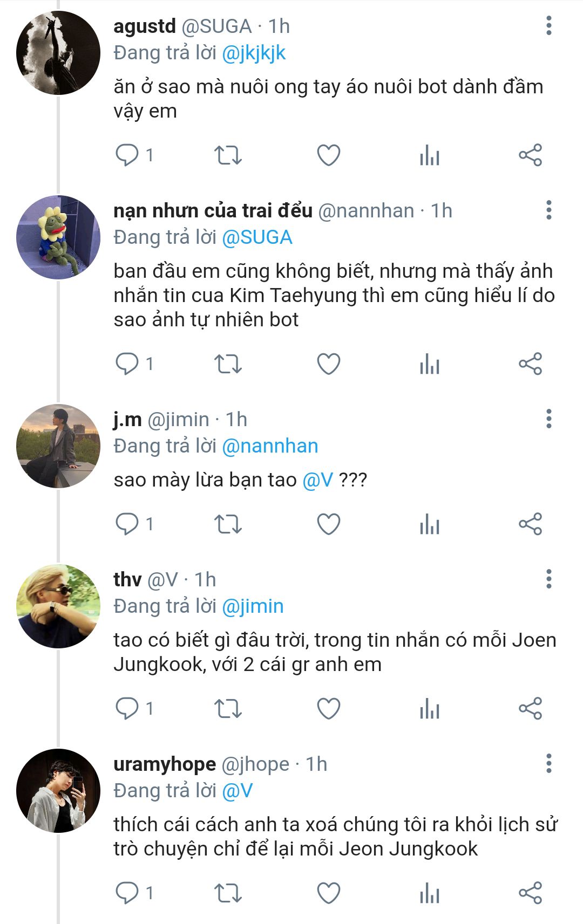Open reply bubble on j.m's tweet
Screen dimensions: 583x924
pos(127,524)
